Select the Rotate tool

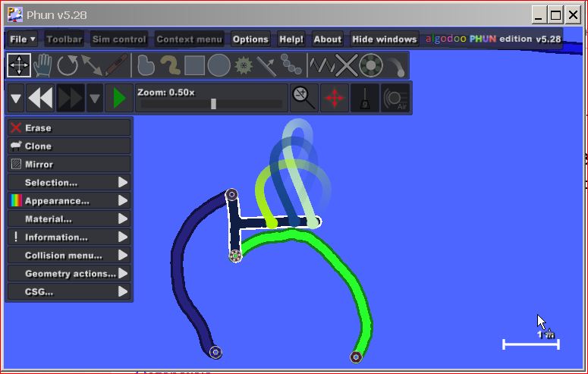point(68,65)
